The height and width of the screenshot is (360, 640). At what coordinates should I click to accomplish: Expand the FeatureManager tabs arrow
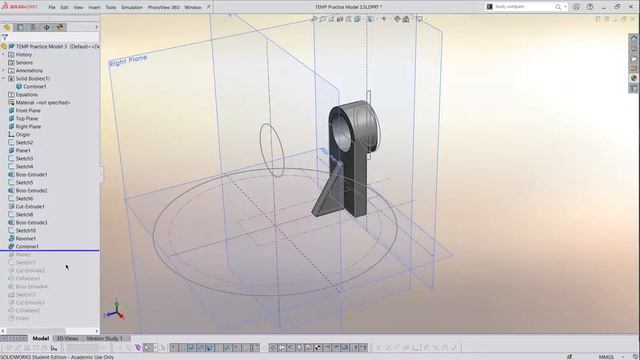(x=96, y=27)
